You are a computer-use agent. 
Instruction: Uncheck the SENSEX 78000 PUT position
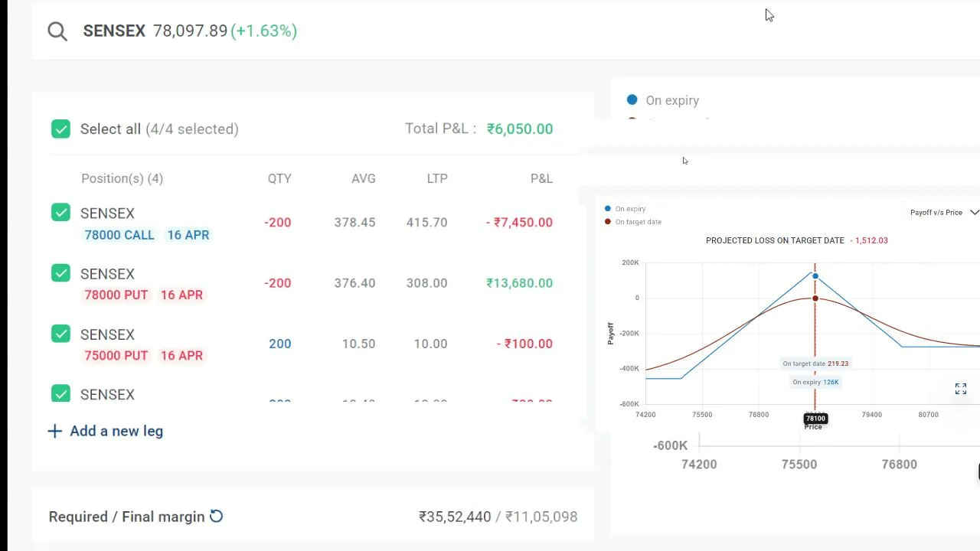click(x=60, y=273)
